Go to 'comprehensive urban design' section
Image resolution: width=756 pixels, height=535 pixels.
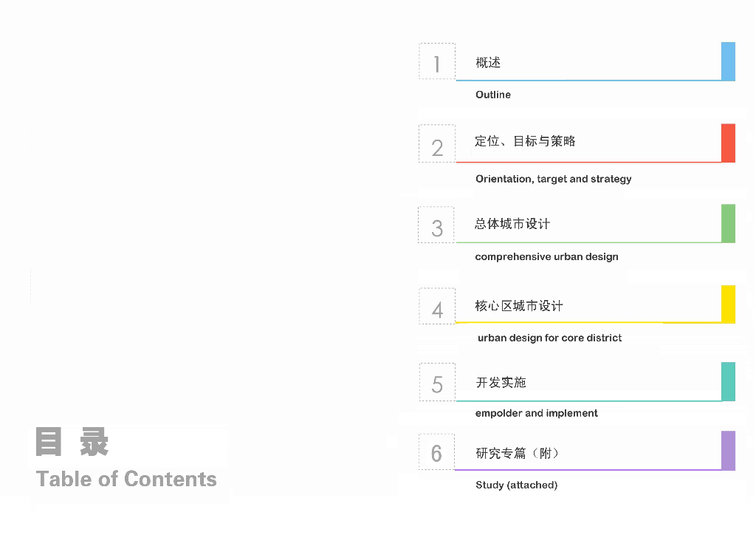[x=547, y=257]
